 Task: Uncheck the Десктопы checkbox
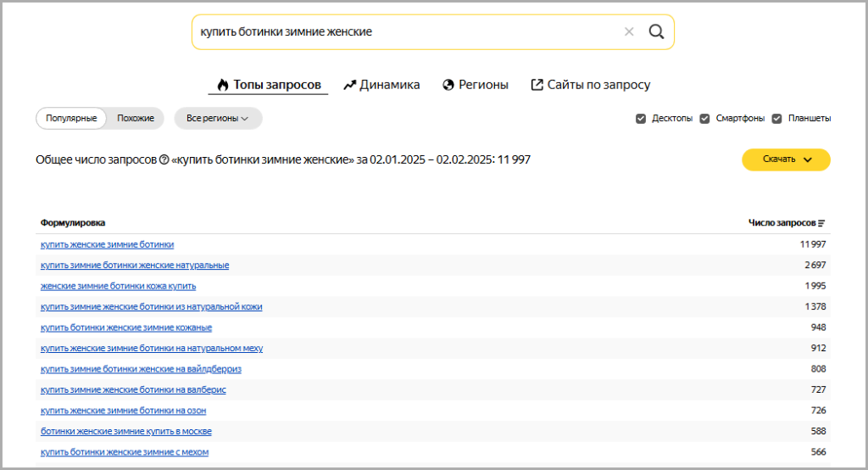(641, 119)
